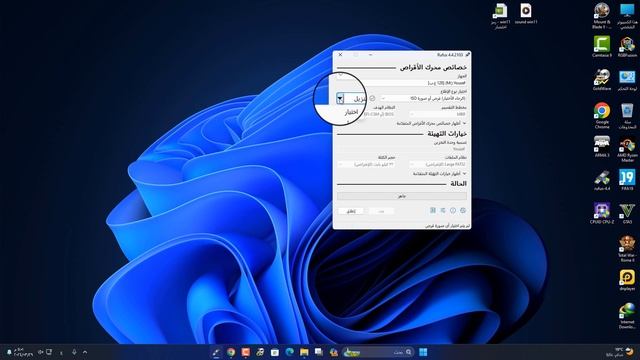
Task: Open Microsoft Edge from the taskbar
Action: (x=289, y=352)
